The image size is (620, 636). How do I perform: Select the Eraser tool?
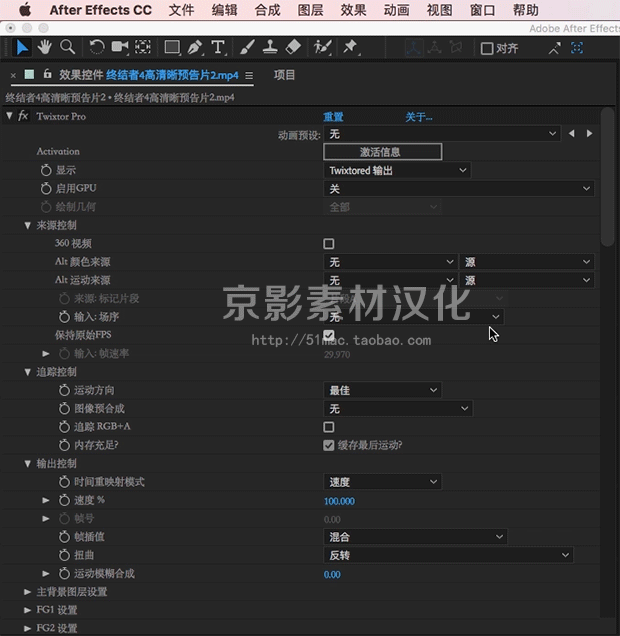click(x=293, y=47)
